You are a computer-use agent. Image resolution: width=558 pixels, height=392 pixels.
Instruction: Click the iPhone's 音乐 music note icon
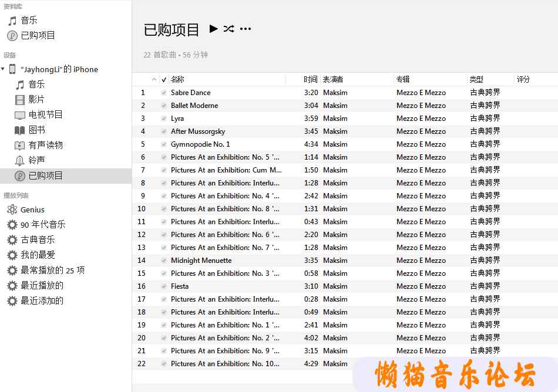point(20,85)
